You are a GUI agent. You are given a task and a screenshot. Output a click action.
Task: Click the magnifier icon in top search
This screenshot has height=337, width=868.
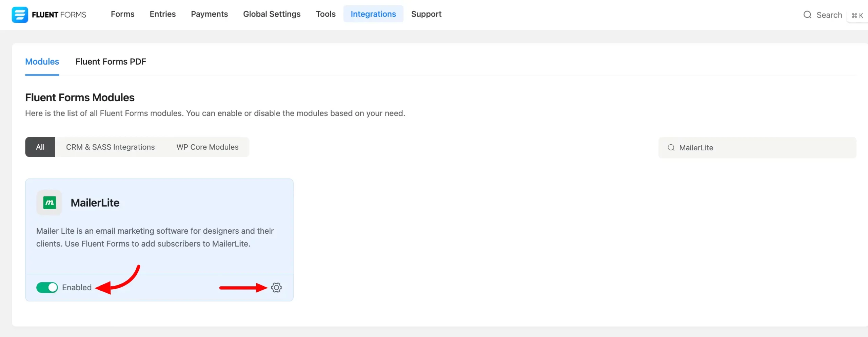(807, 15)
